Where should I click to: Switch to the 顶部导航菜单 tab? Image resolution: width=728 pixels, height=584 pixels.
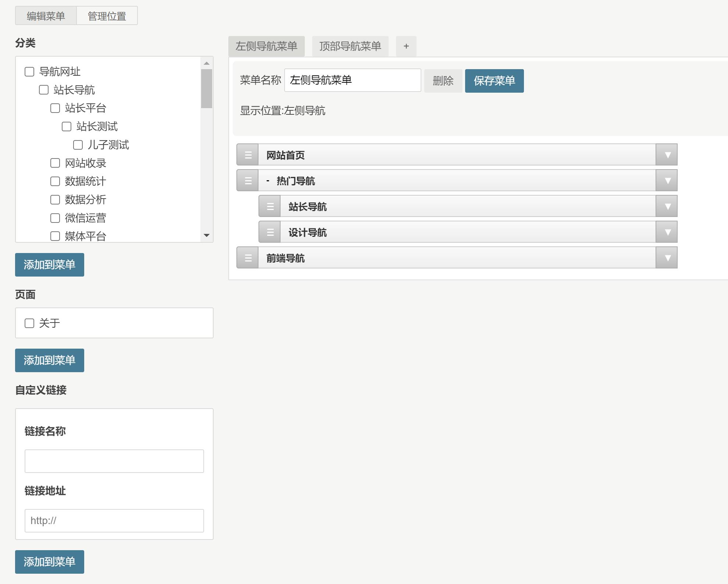(x=350, y=46)
